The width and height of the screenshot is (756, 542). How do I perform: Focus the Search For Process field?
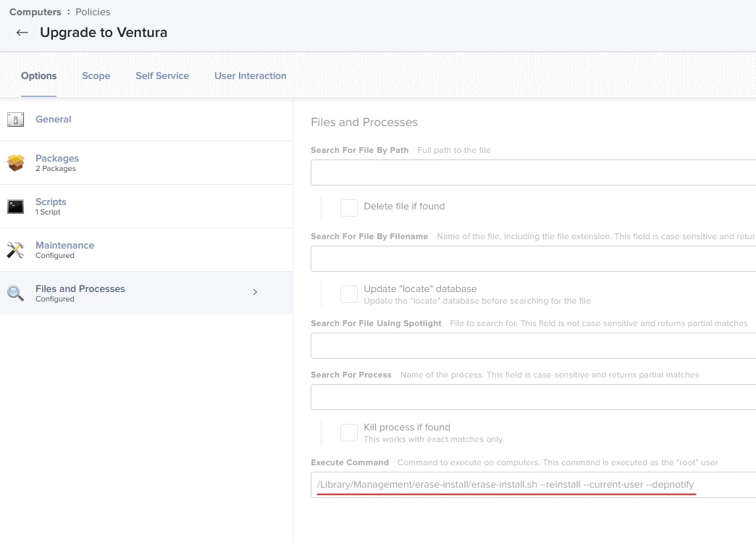click(x=533, y=397)
